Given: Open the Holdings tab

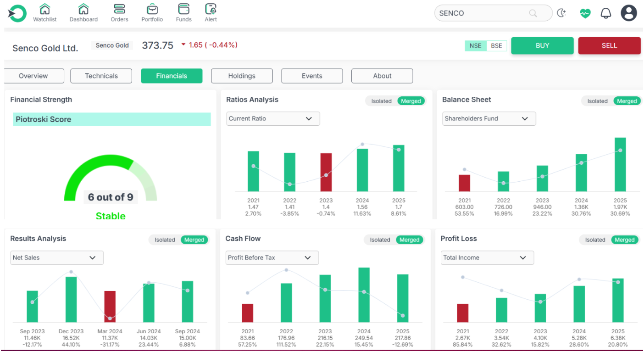Looking at the screenshot, I should point(242,76).
